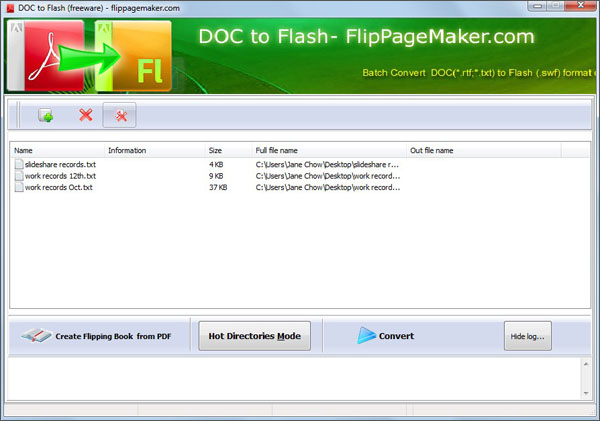
Task: Select the slideshare records.txt row
Action: (300, 165)
